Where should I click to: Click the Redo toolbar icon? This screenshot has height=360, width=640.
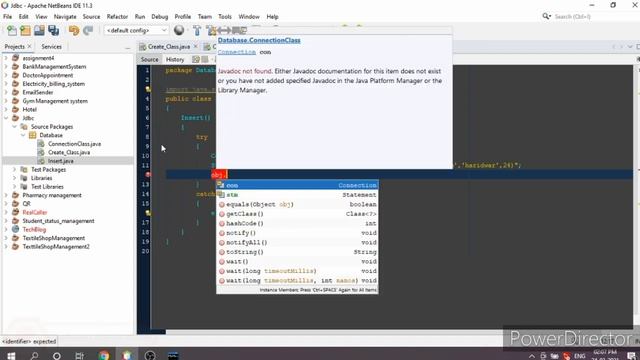88,30
